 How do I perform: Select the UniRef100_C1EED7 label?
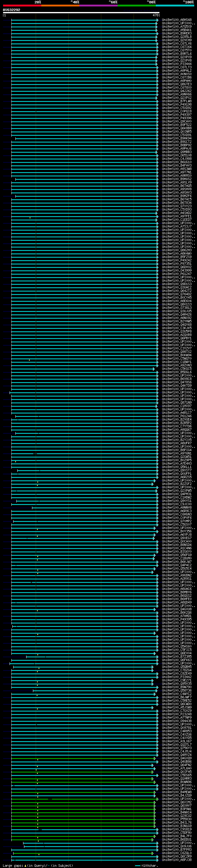coord(176,220)
